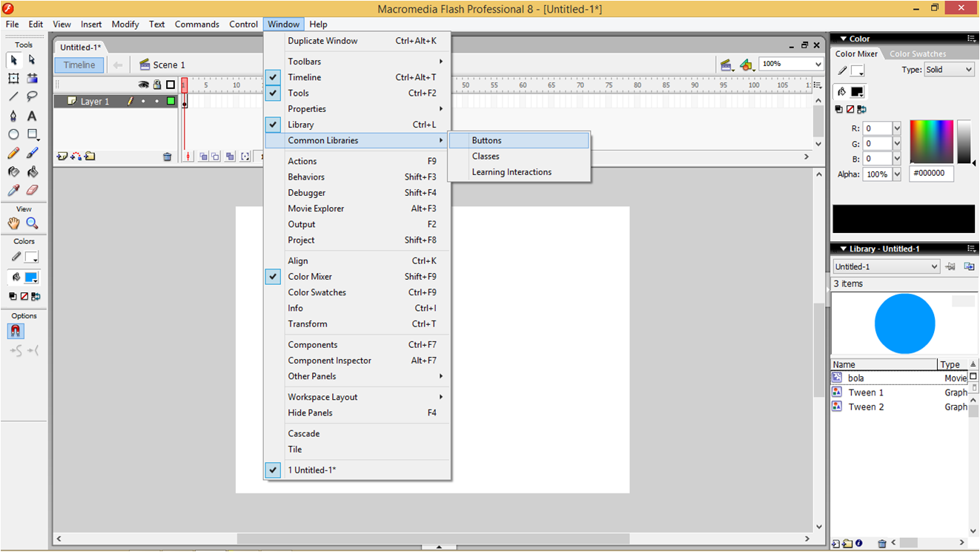Show all layers as outlines
The height and width of the screenshot is (552, 980).
pyautogui.click(x=170, y=85)
